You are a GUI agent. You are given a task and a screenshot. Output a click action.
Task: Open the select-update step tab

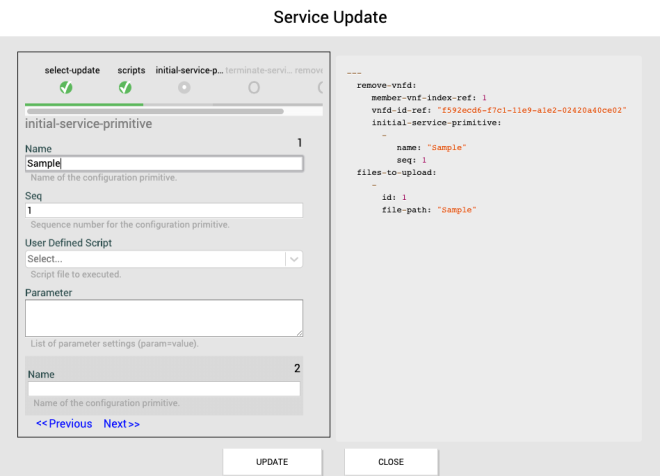click(x=72, y=71)
